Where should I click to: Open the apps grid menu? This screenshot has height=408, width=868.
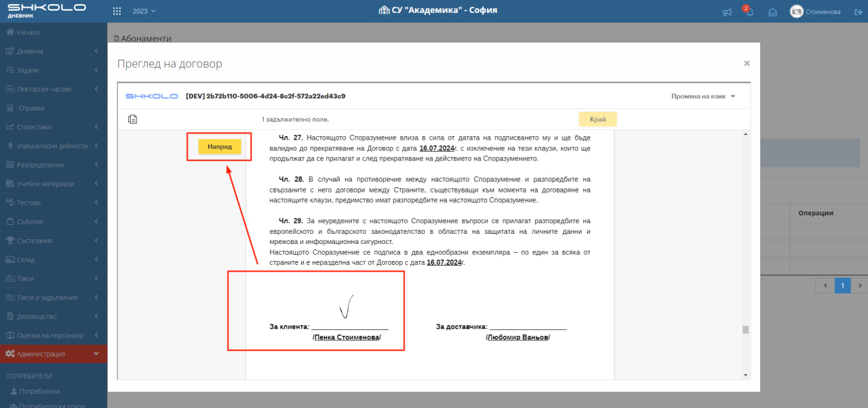pos(117,12)
